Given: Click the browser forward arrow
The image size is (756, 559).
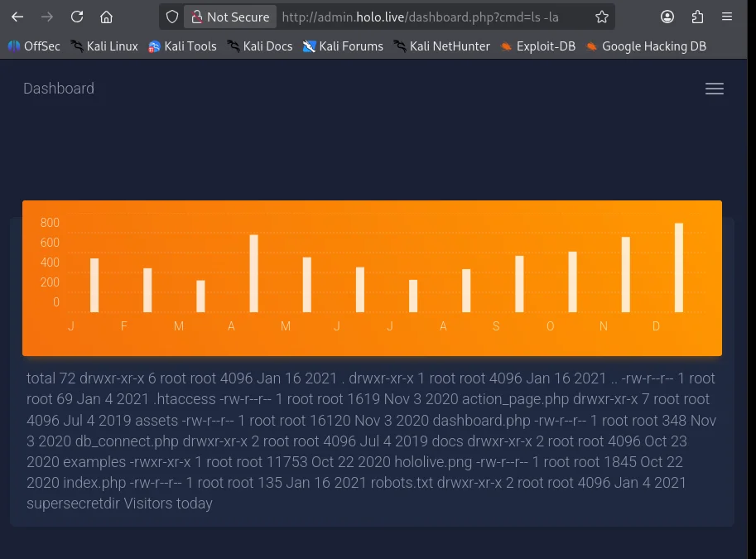Looking at the screenshot, I should (x=47, y=17).
